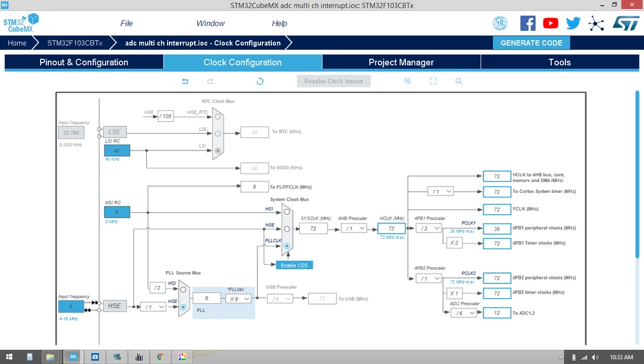Select LSE in the RTC Clock Mux
644x364 pixels.
coord(218,134)
